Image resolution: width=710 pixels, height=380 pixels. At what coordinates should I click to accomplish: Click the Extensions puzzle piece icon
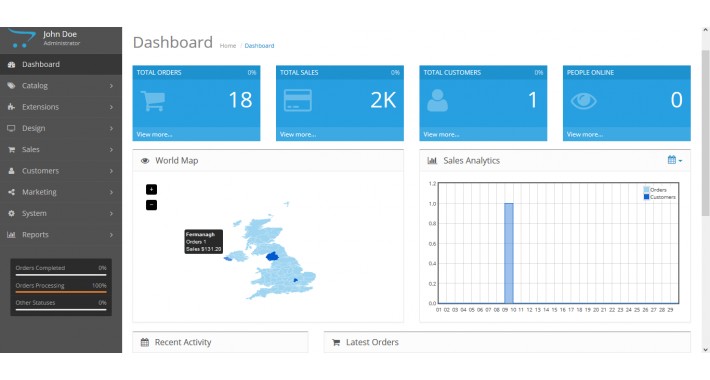(11, 107)
